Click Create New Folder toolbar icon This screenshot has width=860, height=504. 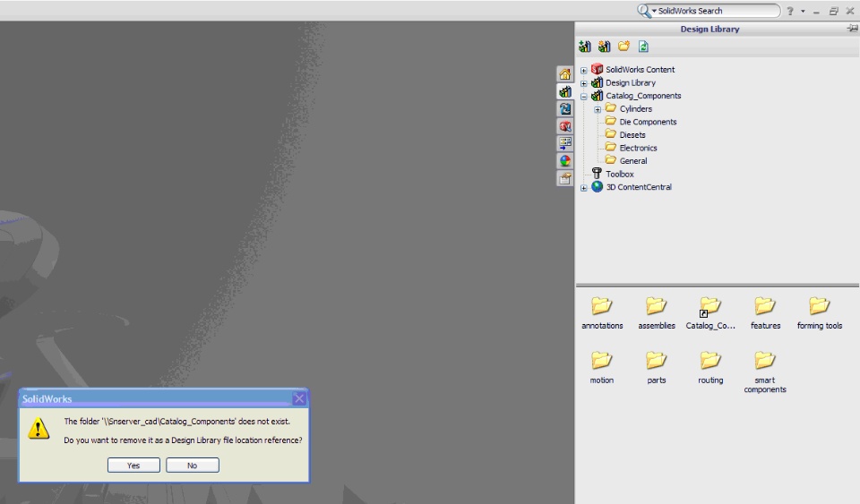pos(623,47)
